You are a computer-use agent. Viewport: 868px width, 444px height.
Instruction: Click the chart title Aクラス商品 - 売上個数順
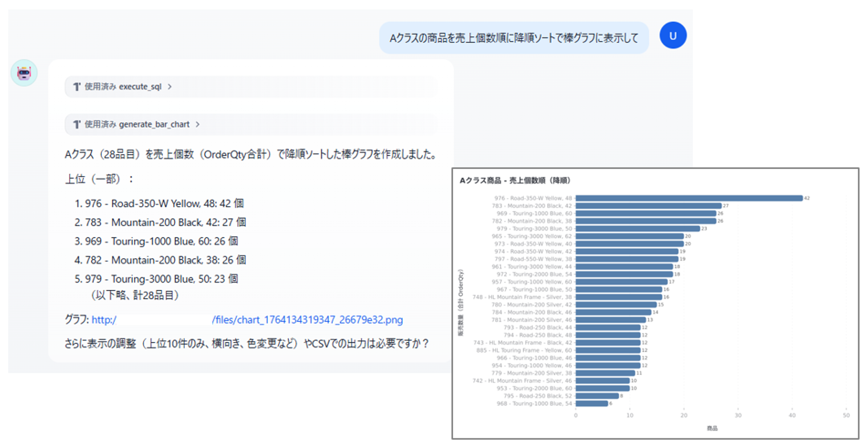(515, 180)
